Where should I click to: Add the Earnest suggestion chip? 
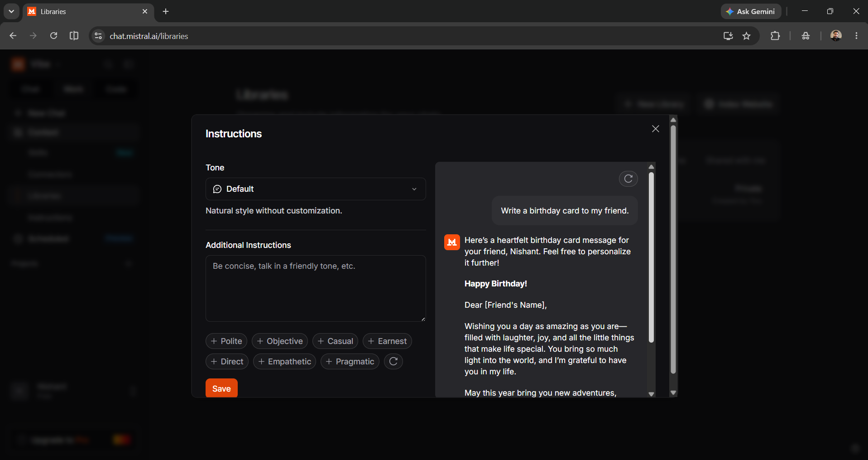(x=387, y=341)
